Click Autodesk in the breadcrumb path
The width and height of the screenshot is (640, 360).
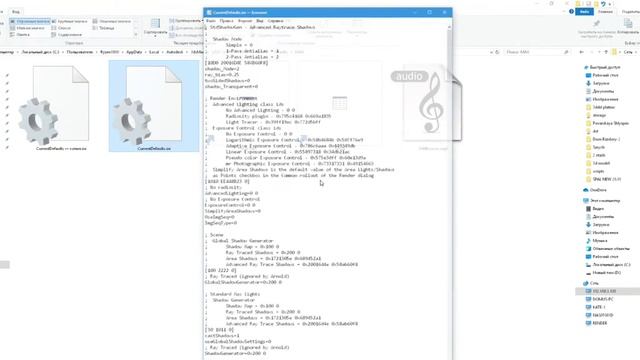click(x=174, y=52)
